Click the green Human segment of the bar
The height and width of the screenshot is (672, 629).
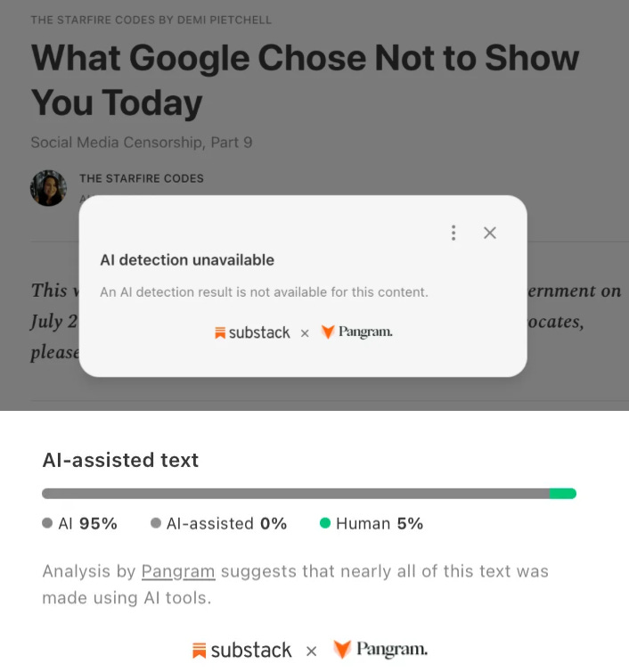click(x=562, y=493)
